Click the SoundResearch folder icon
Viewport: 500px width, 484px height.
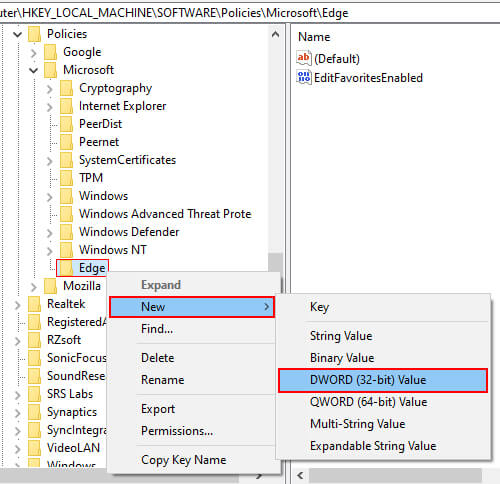[35, 376]
